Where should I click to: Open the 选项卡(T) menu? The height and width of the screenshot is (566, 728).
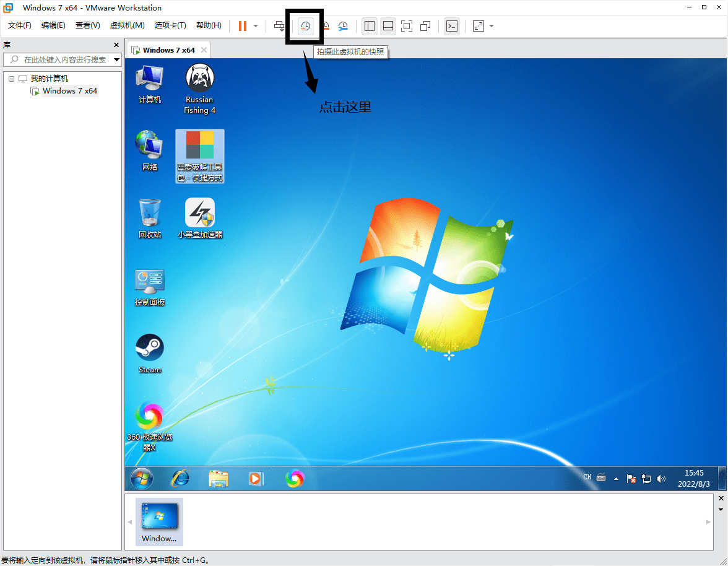coord(170,25)
